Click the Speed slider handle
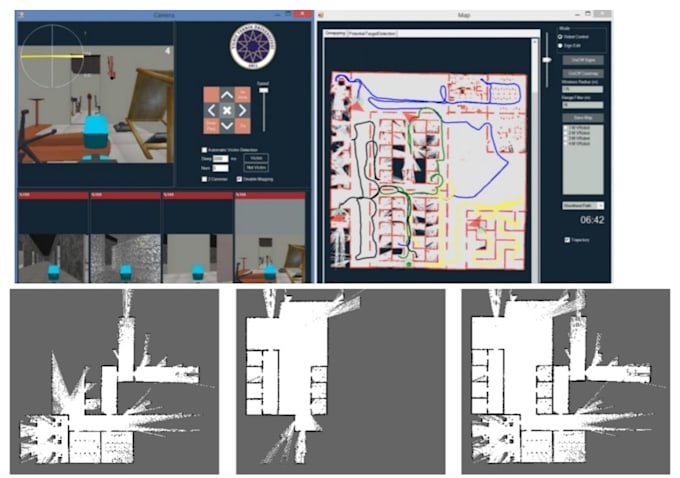Screen dimensions: 680x478 263,90
